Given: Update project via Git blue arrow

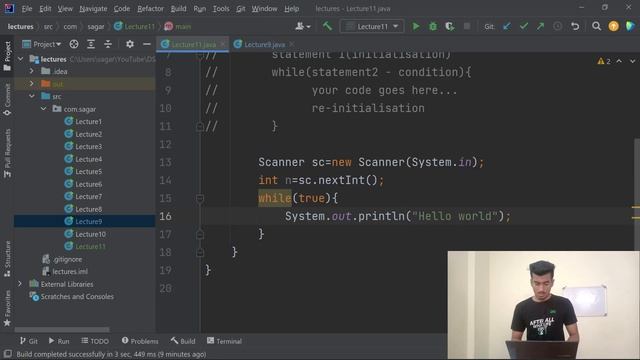Looking at the screenshot, I should [x=507, y=27].
